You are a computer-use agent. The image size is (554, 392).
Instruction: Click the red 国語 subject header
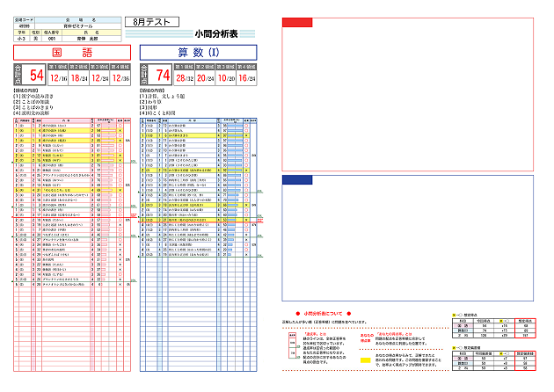[72, 53]
